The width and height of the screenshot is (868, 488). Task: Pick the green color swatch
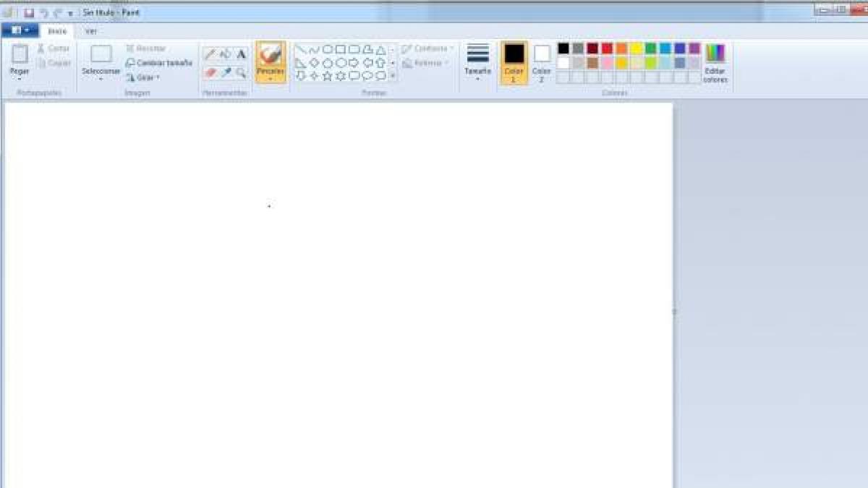click(x=651, y=48)
